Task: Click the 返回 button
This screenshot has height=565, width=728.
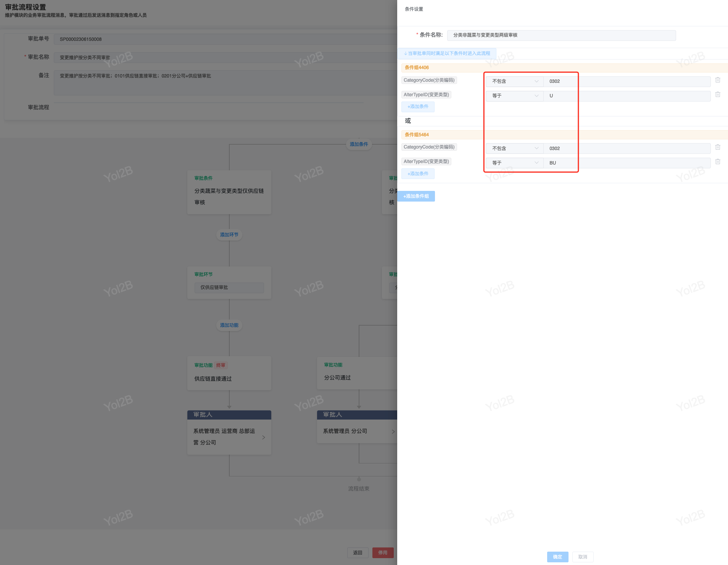Action: [x=358, y=553]
